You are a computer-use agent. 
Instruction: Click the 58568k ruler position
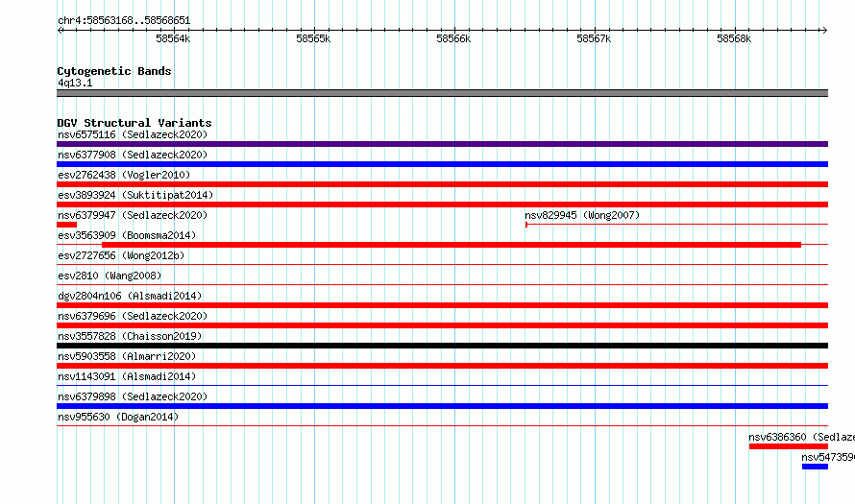733,38
